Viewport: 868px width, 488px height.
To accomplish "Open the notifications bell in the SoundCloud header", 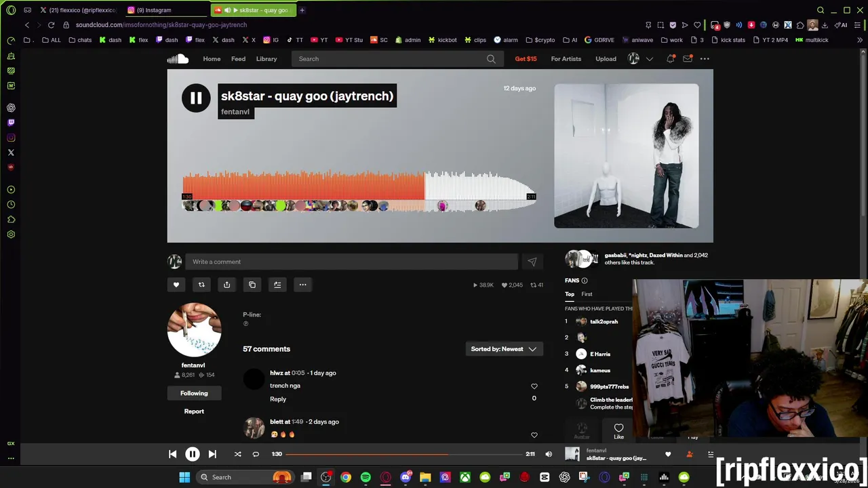I will (x=670, y=59).
